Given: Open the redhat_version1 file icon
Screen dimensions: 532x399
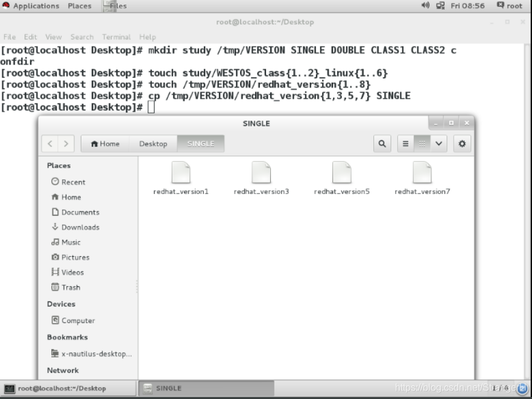Looking at the screenshot, I should [x=181, y=172].
